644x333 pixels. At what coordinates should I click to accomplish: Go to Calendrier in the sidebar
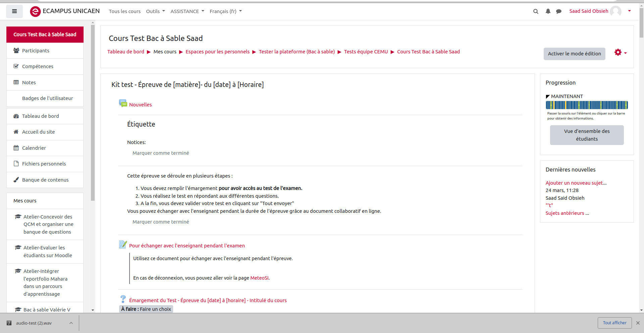[x=34, y=148]
